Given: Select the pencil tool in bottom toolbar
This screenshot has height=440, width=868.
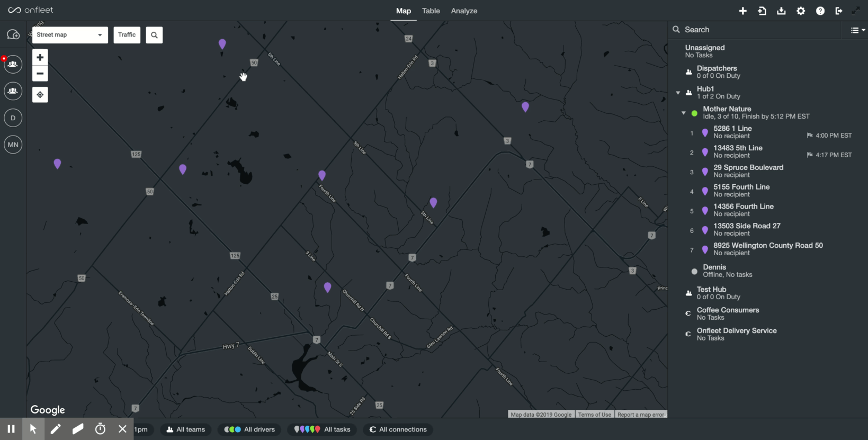Looking at the screenshot, I should [x=56, y=429].
